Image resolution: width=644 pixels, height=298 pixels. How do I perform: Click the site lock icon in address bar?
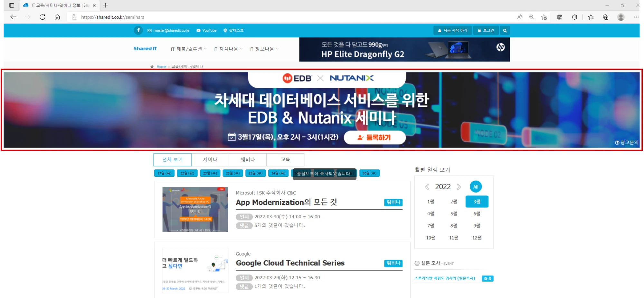(x=74, y=17)
